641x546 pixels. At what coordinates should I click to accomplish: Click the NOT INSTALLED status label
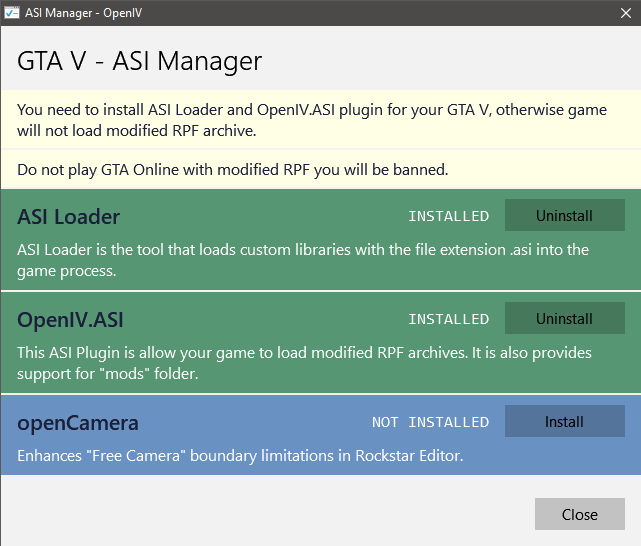[x=431, y=423]
